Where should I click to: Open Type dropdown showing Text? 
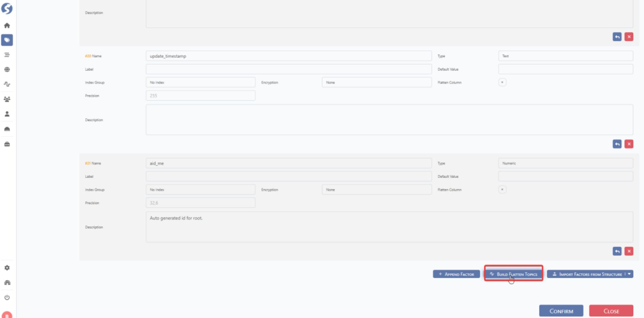pyautogui.click(x=566, y=56)
